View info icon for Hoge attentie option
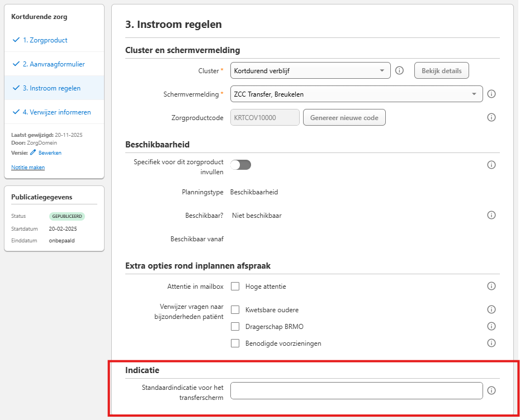This screenshot has height=420, width=520. coord(491,286)
